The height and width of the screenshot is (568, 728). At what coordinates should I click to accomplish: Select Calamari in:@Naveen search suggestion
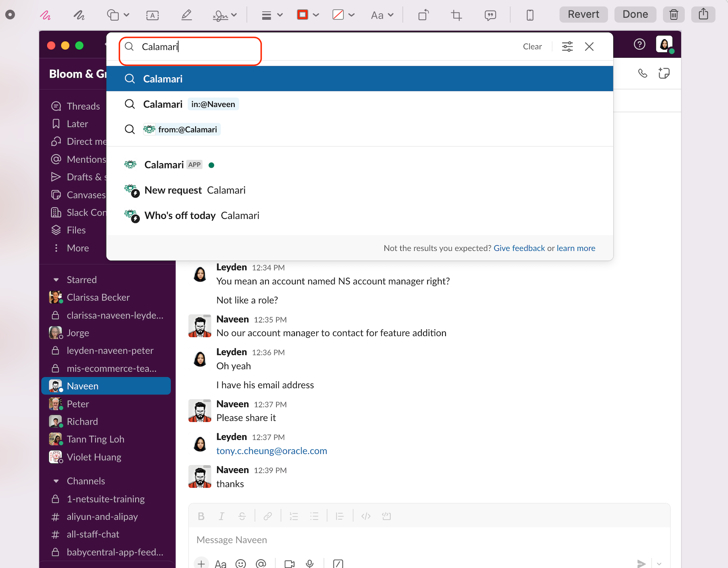[x=360, y=104]
